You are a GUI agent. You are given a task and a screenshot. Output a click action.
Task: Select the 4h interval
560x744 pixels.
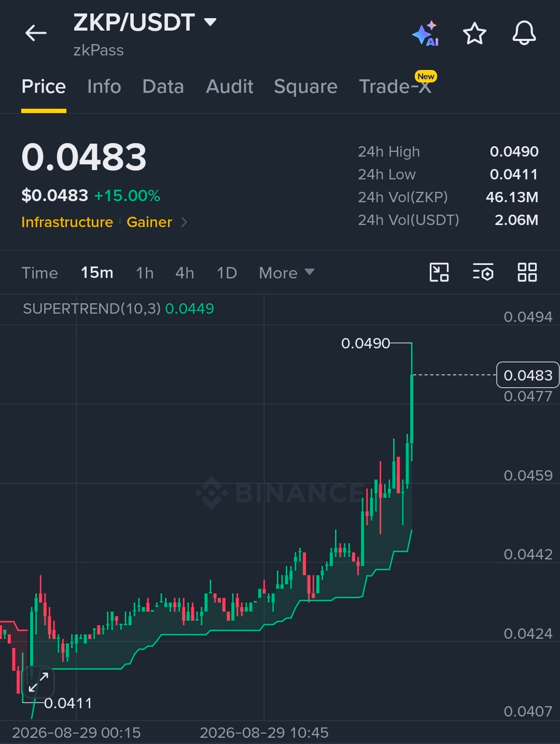coord(185,273)
